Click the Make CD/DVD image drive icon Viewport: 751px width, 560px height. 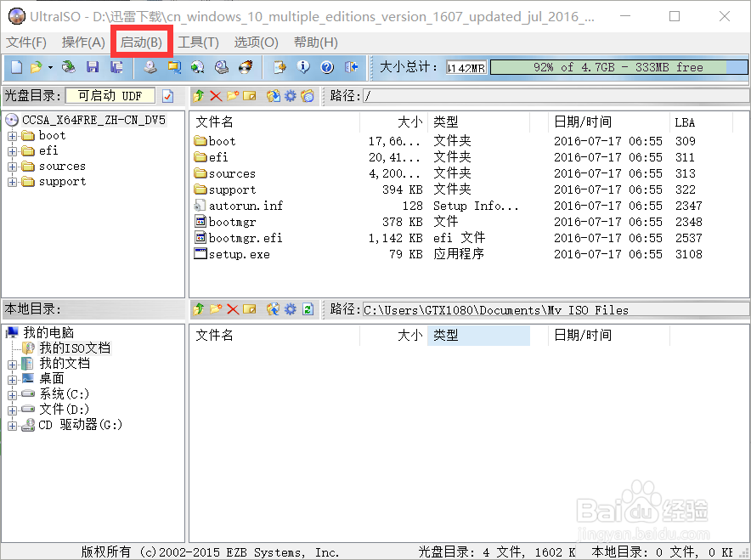pyautogui.click(x=150, y=67)
